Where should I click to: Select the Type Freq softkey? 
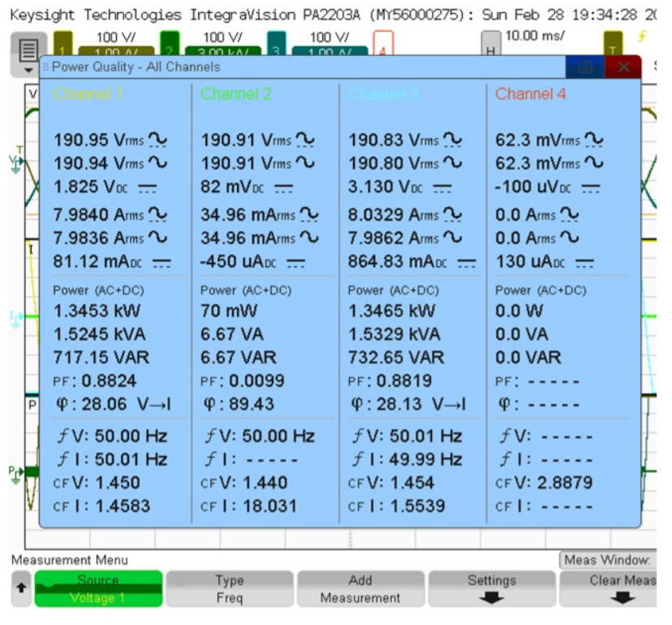pos(229,589)
